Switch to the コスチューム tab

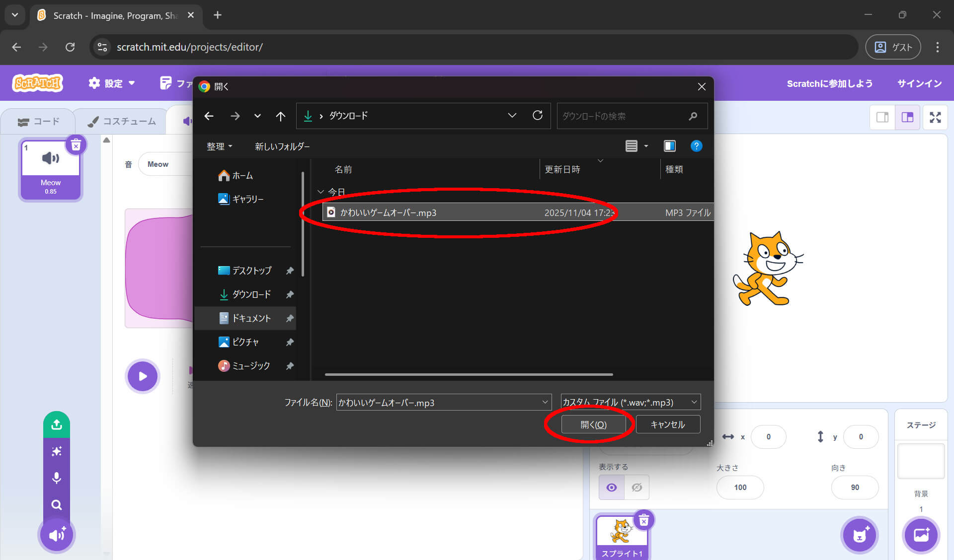[x=122, y=121]
